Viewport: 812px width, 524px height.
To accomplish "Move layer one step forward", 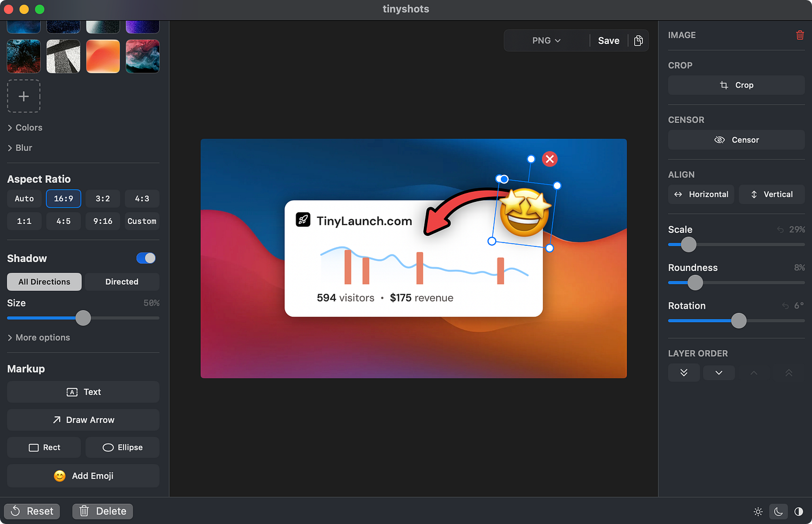I will pos(754,373).
